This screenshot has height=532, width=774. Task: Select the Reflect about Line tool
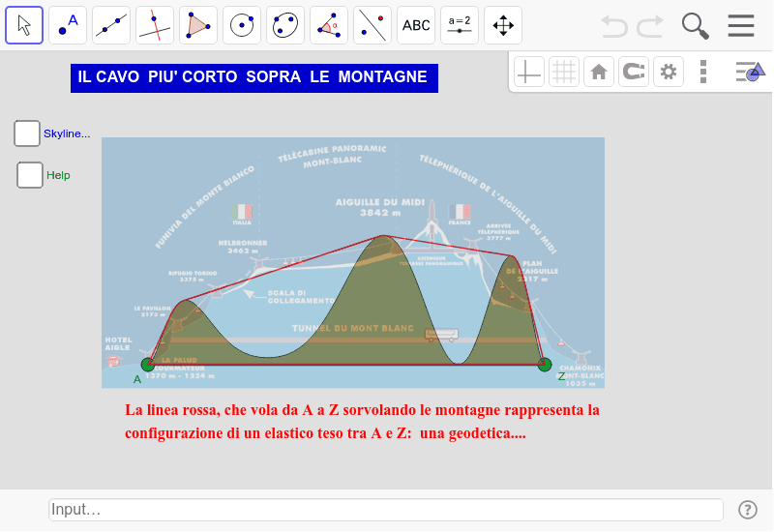(x=372, y=25)
